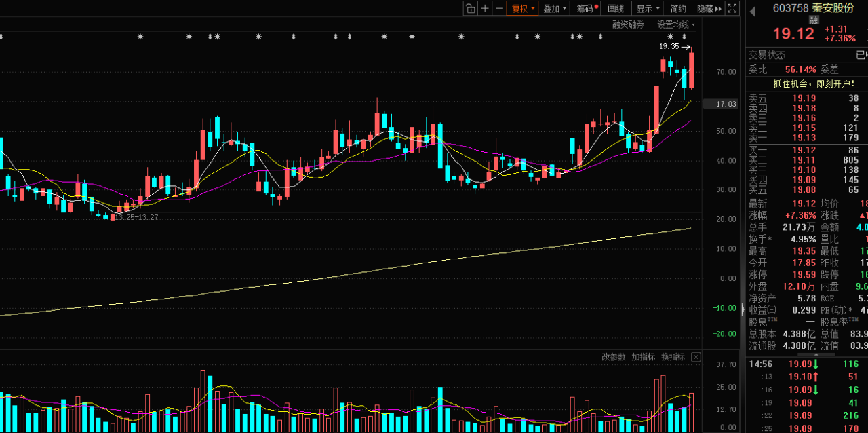Open the 叠加 overlay dropdown

tap(555, 8)
